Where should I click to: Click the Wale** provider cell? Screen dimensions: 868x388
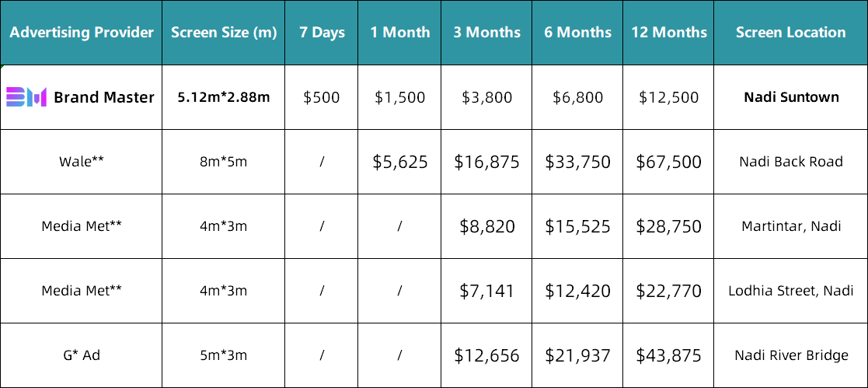82,162
